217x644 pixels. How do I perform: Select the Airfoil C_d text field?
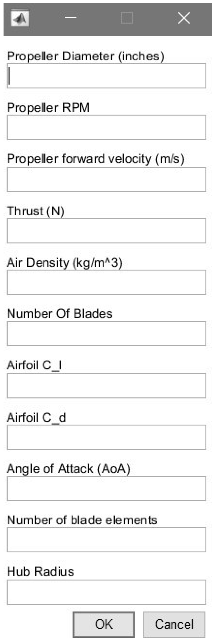tap(106, 437)
